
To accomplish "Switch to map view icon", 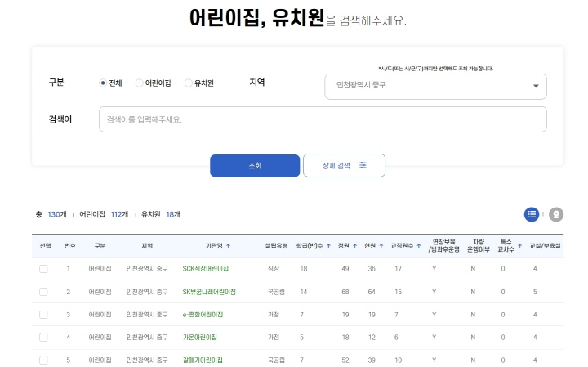I will 556,215.
